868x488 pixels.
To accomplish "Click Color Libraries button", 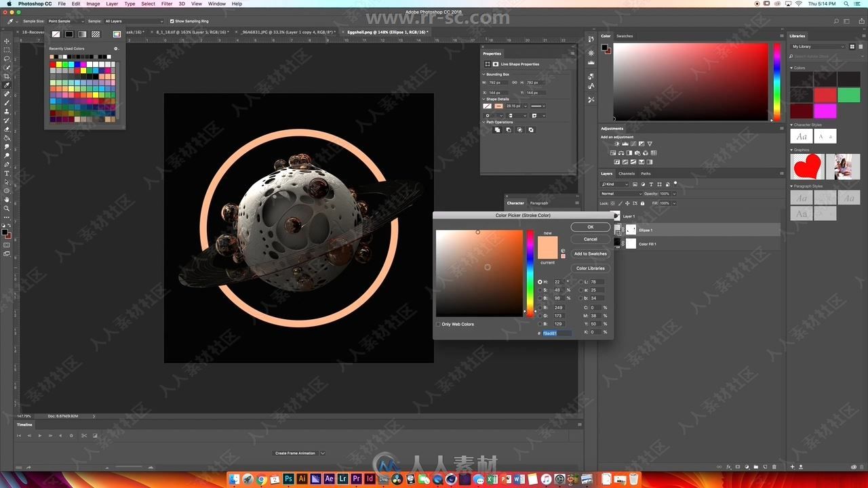I will tap(591, 268).
